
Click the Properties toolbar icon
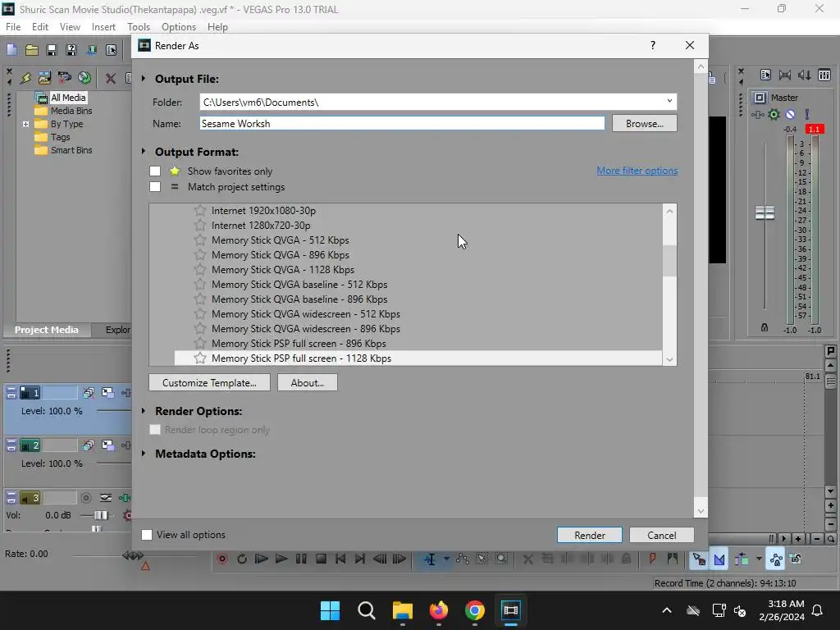[x=111, y=50]
